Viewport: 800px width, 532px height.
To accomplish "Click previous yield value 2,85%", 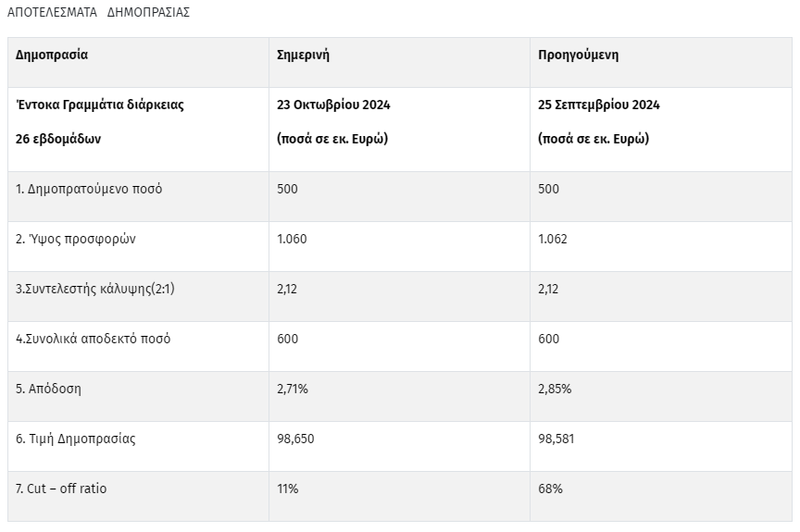I will pyautogui.click(x=555, y=389).
